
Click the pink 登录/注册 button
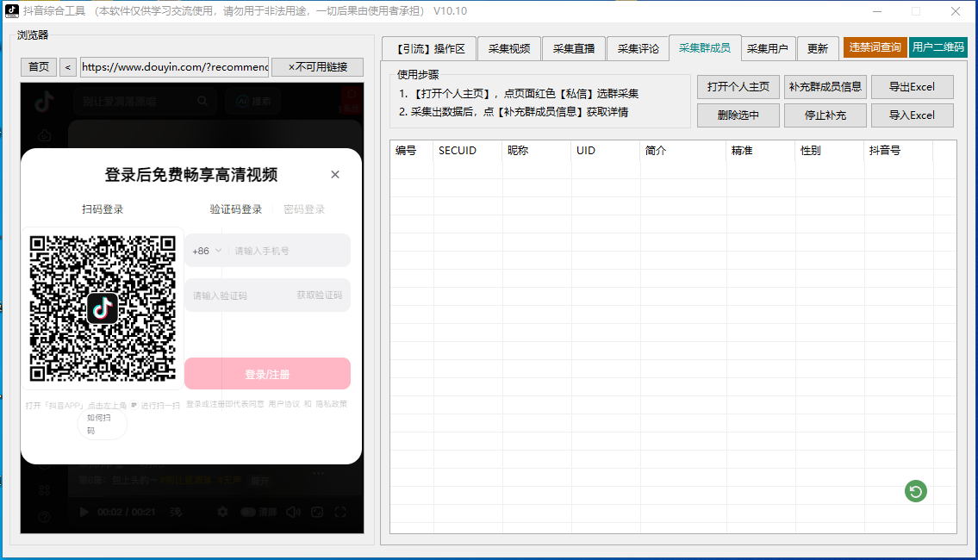point(267,373)
